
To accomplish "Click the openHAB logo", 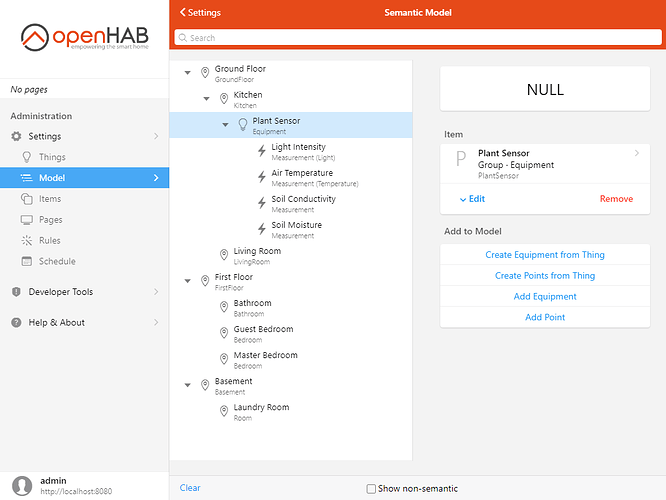I will (x=84, y=39).
